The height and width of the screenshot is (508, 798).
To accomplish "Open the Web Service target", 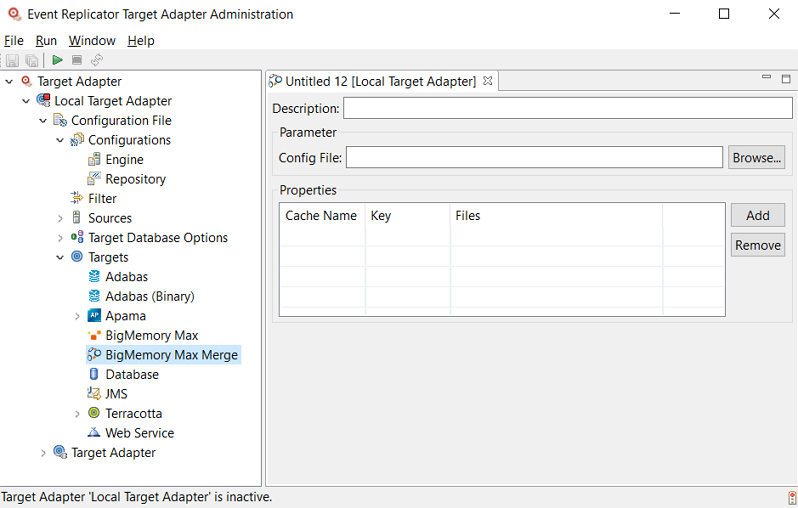I will click(x=139, y=433).
